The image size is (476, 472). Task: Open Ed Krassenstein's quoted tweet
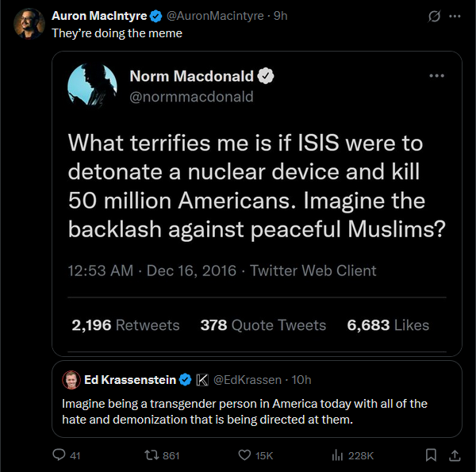point(254,411)
